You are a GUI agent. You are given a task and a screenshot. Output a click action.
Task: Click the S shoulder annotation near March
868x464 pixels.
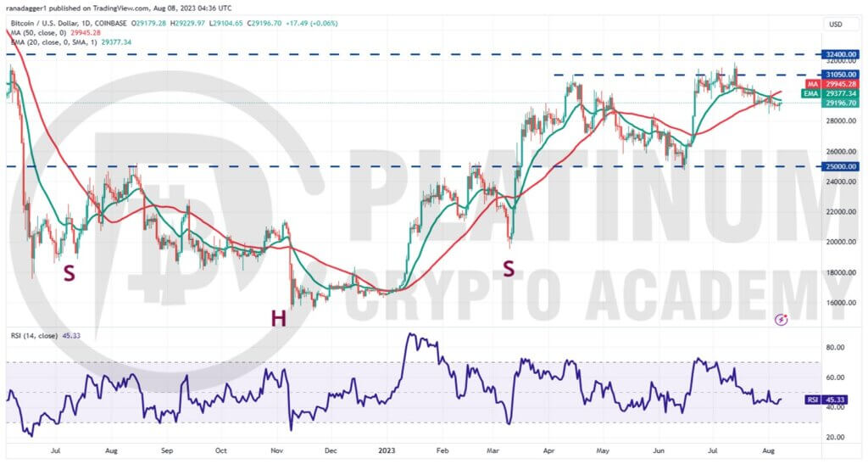point(509,269)
